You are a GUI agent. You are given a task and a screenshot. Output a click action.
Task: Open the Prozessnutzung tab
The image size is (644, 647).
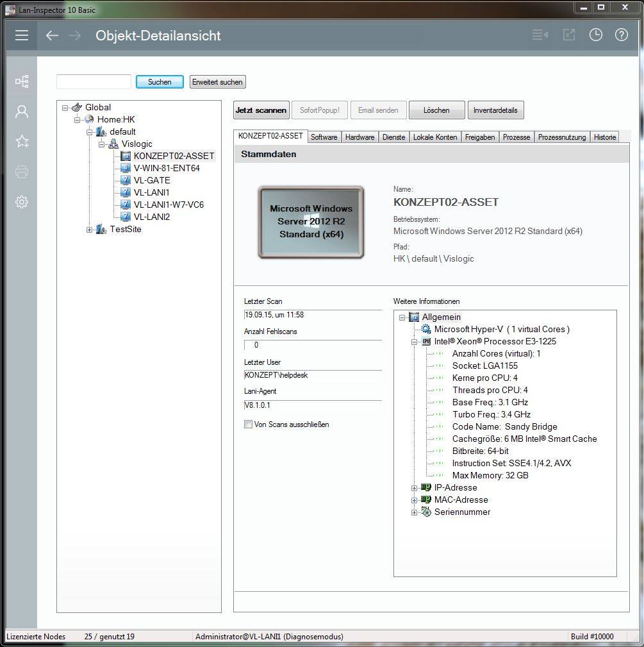tap(561, 137)
